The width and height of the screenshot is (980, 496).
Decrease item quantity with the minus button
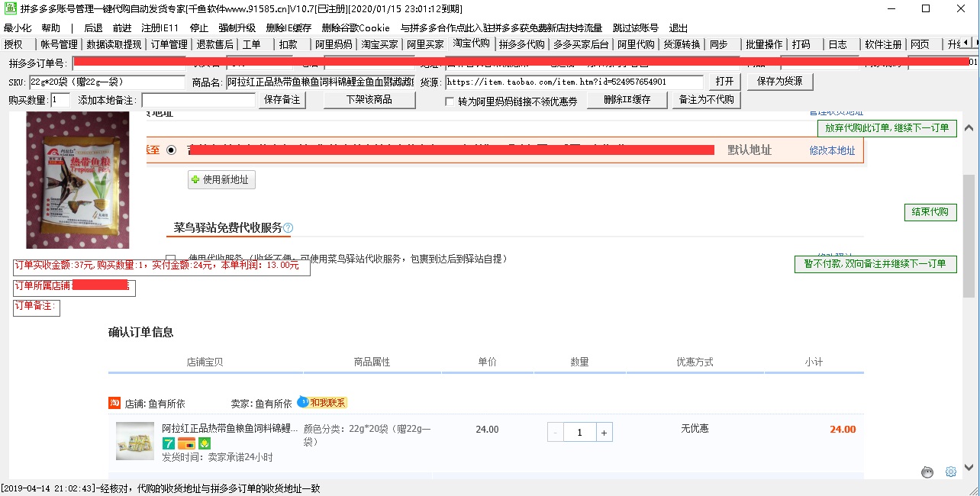[x=556, y=433]
